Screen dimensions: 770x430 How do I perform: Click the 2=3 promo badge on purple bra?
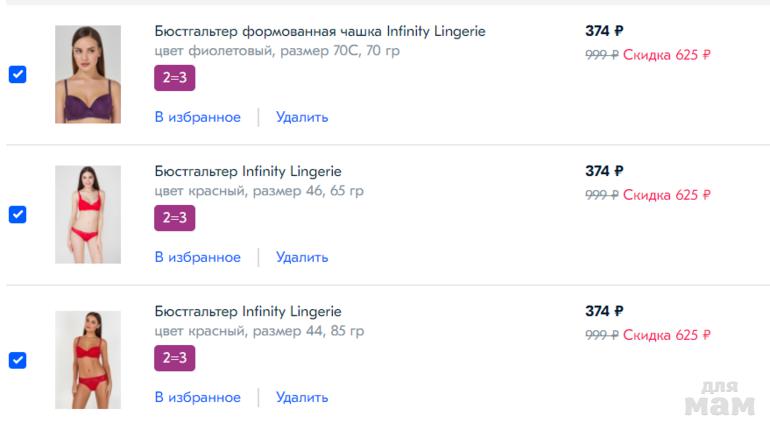pyautogui.click(x=175, y=78)
